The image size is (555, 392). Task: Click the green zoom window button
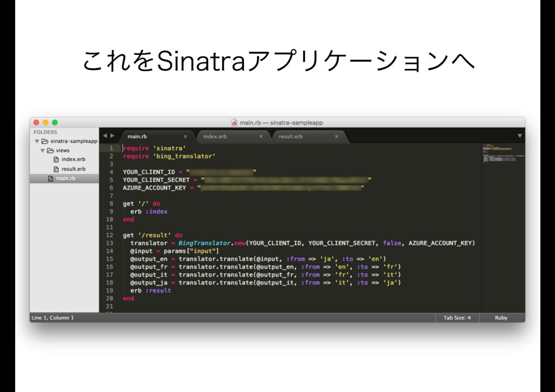pyautogui.click(x=55, y=122)
